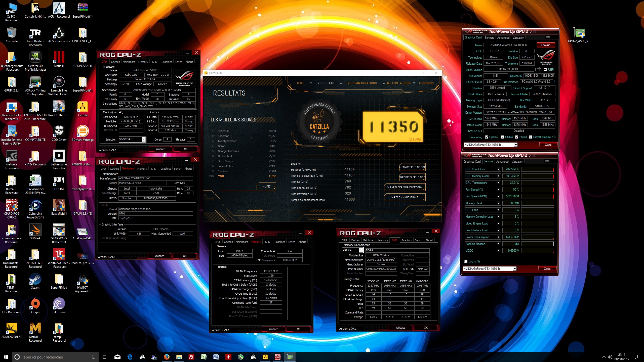Image resolution: width=644 pixels, height=362 pixels.
Task: Toggle the CUDA checkbox
Action: [x=502, y=137]
